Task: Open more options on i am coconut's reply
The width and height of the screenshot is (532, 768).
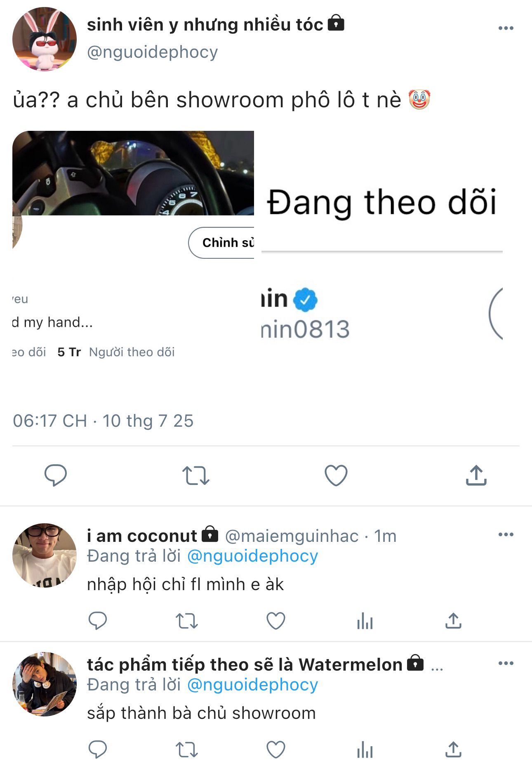Action: [x=506, y=534]
